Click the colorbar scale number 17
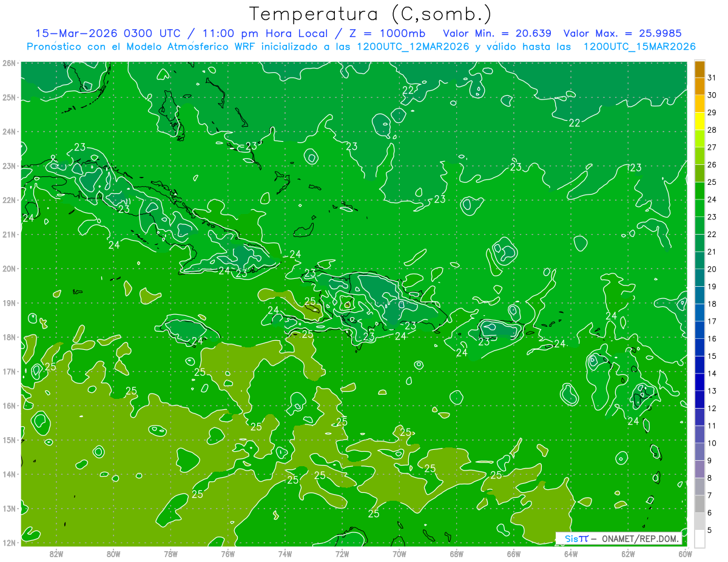 coord(712,321)
